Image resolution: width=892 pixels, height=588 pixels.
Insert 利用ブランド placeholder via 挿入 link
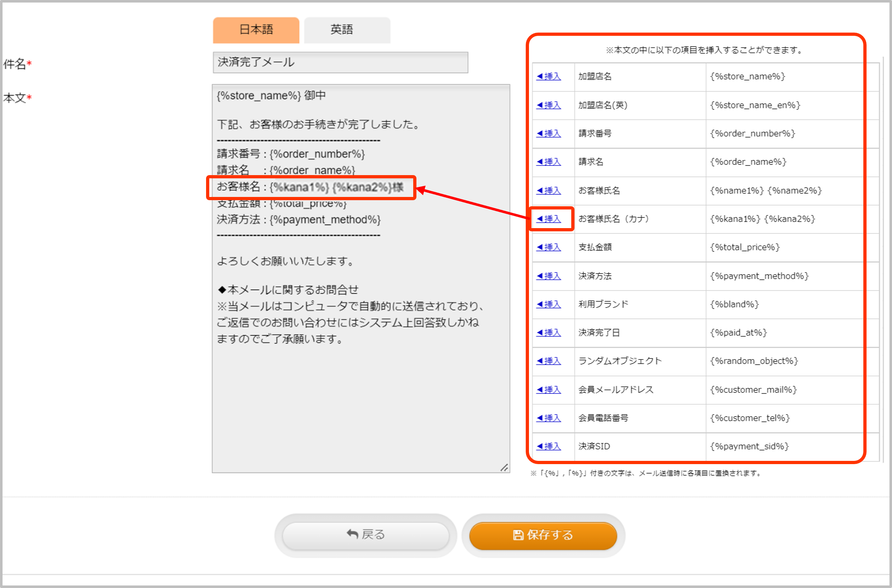549,304
